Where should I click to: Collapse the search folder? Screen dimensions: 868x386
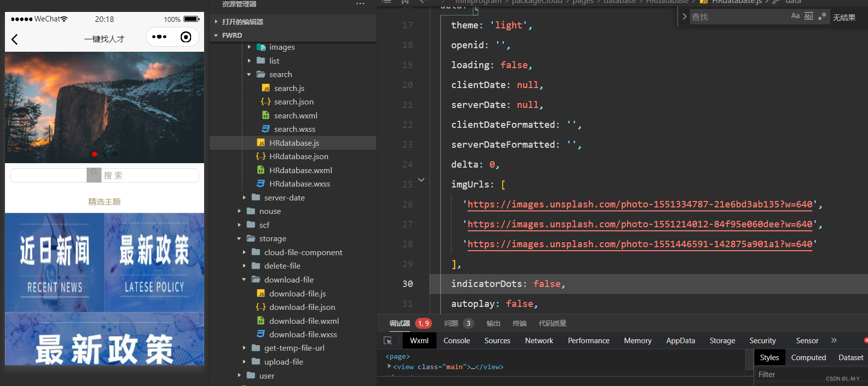tap(249, 75)
